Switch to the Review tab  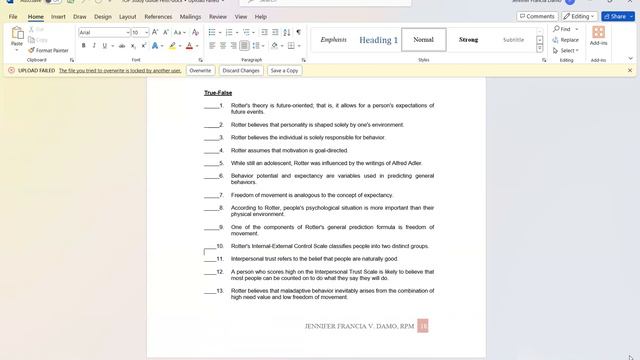[218, 17]
